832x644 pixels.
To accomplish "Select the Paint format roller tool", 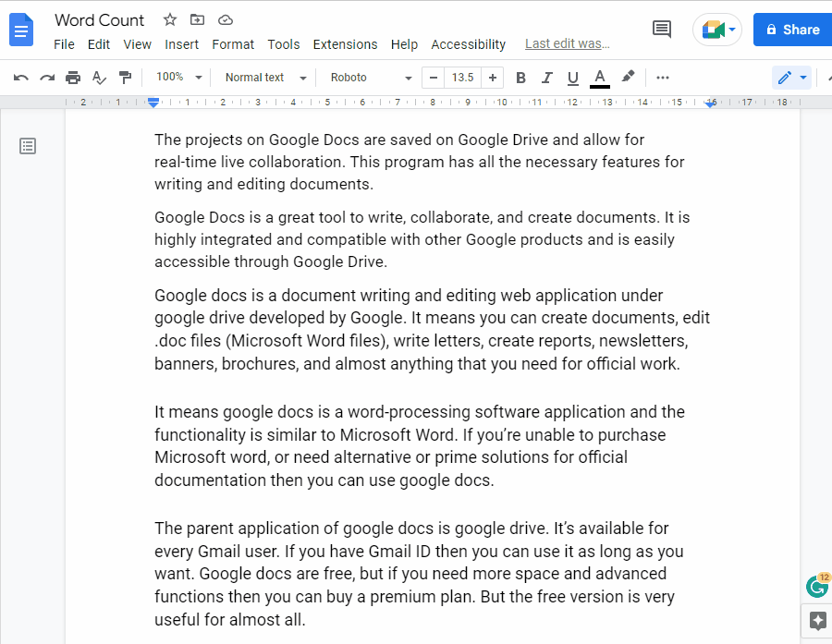I will [x=125, y=78].
